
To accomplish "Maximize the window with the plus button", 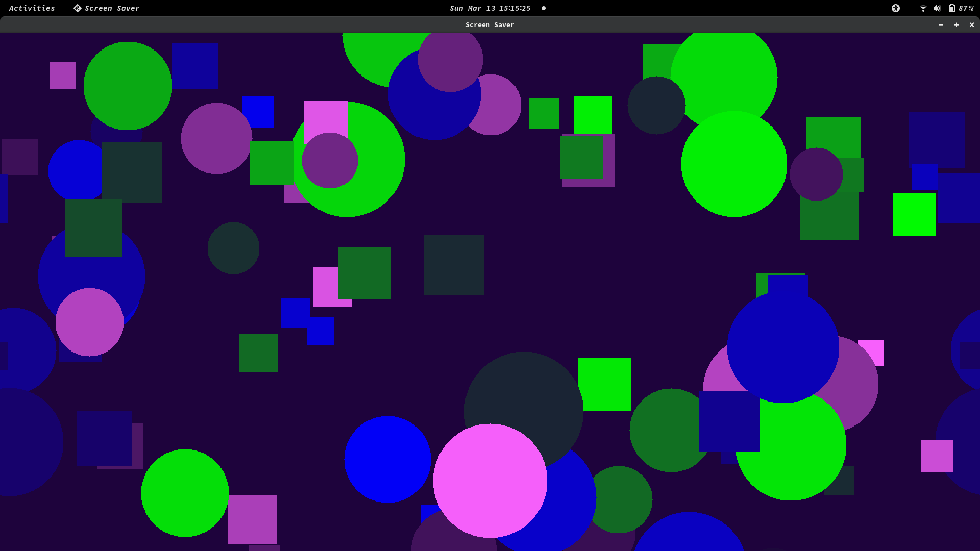I will (x=957, y=24).
